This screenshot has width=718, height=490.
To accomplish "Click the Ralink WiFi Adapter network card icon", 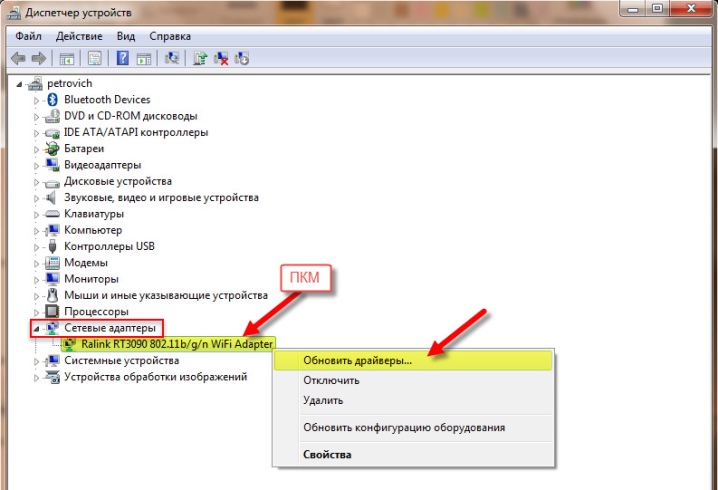I will 70,344.
